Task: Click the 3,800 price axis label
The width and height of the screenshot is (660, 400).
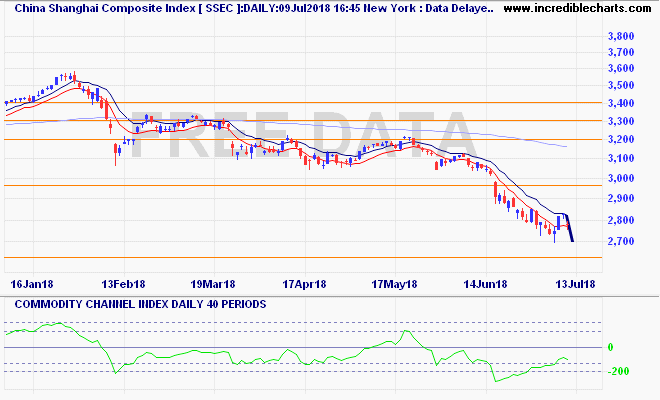Action: [x=621, y=36]
